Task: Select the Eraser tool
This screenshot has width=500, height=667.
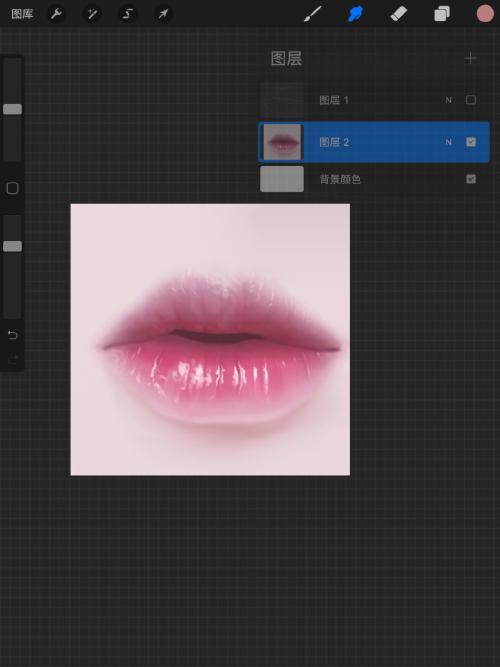Action: tap(399, 14)
